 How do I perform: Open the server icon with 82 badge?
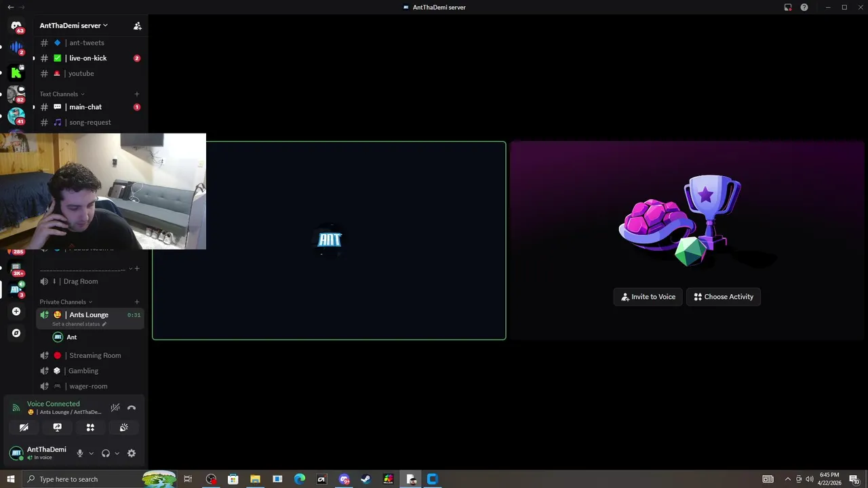(x=16, y=94)
